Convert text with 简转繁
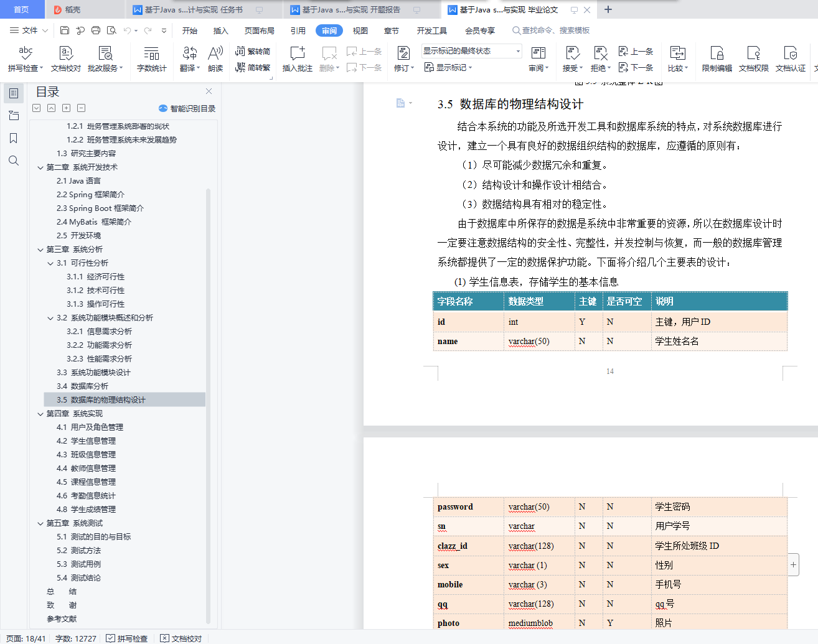The image size is (818, 644). tap(253, 67)
